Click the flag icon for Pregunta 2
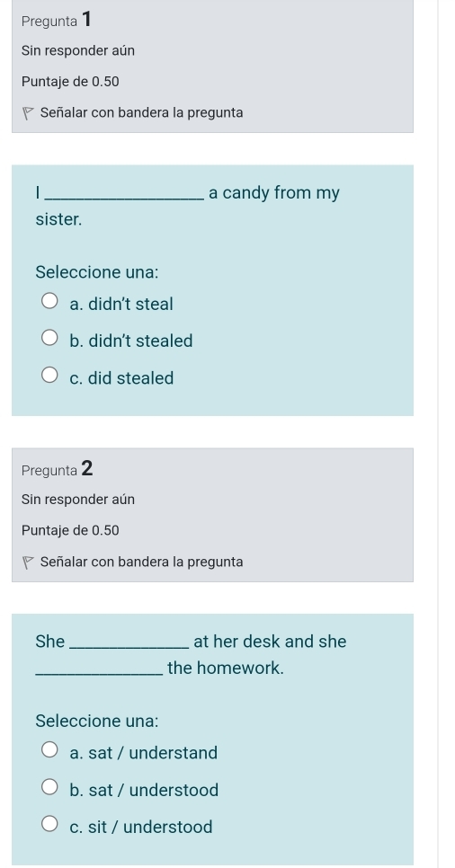 (x=28, y=562)
